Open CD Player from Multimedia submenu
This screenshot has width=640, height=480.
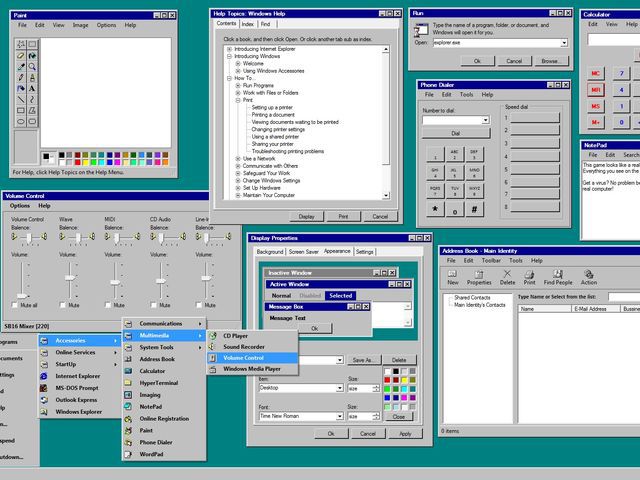pos(253,336)
